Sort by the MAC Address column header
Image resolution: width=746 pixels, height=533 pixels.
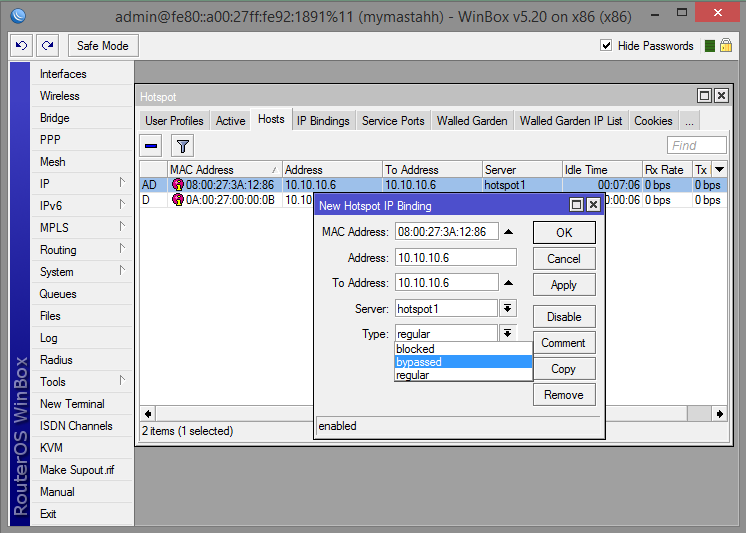click(x=225, y=169)
